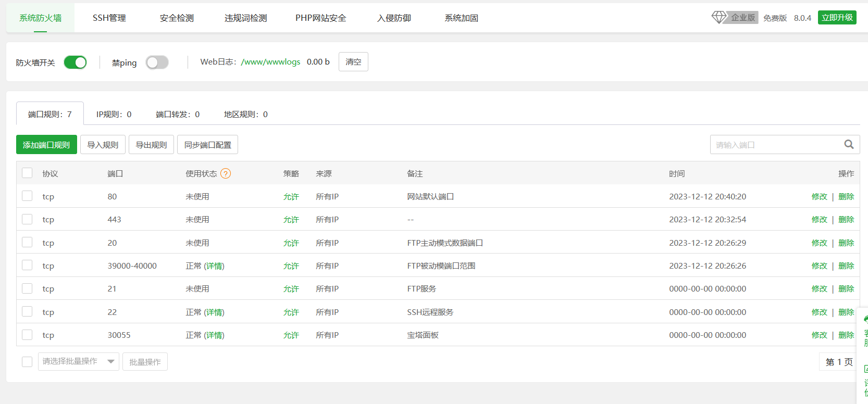
Task: Click the 添加端口规则 button
Action: point(46,145)
